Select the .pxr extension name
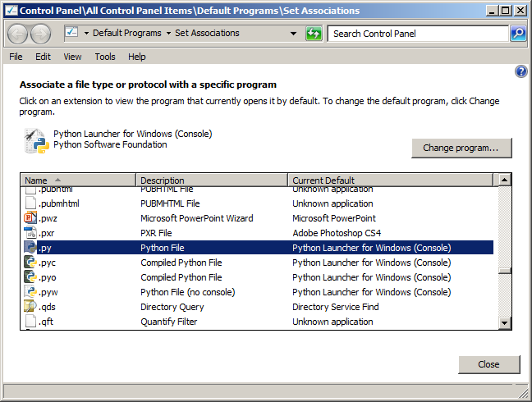 point(47,233)
